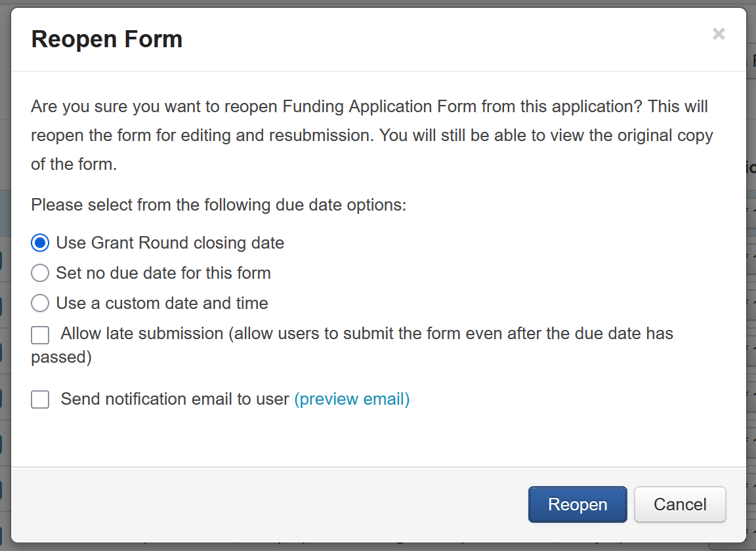Click the gray dialog footer bar left of Reopen
756x551 pixels.
(x=262, y=504)
